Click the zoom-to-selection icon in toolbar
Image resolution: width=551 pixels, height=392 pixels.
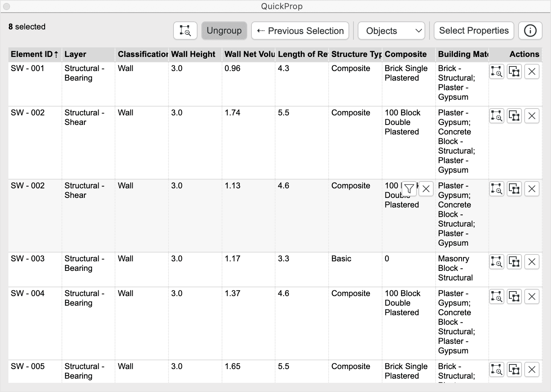[185, 31]
